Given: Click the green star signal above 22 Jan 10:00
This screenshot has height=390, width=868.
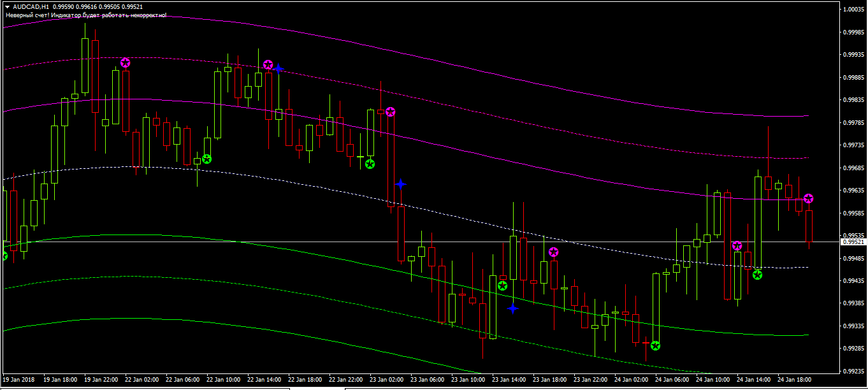Looking at the screenshot, I should (206, 159).
